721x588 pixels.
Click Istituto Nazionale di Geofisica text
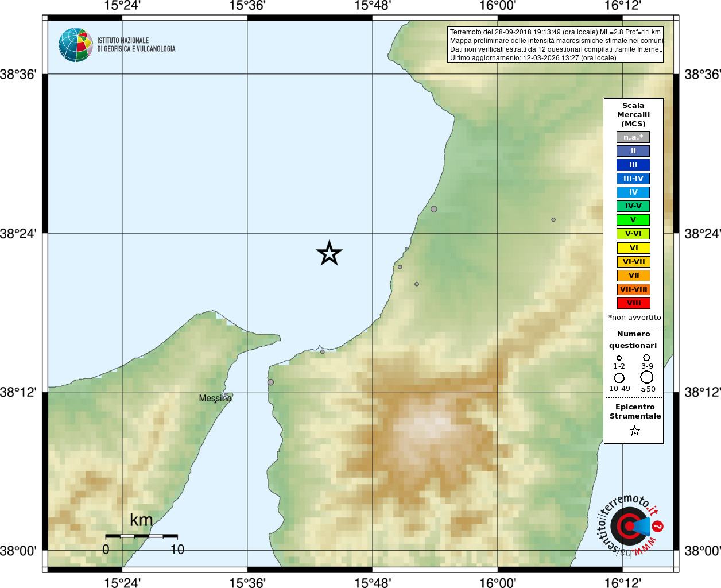[x=136, y=45]
